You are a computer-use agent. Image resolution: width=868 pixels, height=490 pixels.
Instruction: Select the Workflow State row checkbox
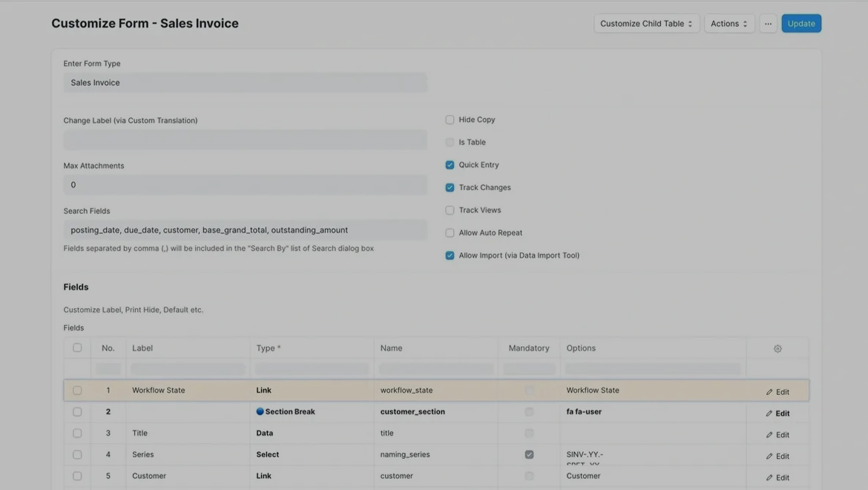click(x=77, y=390)
